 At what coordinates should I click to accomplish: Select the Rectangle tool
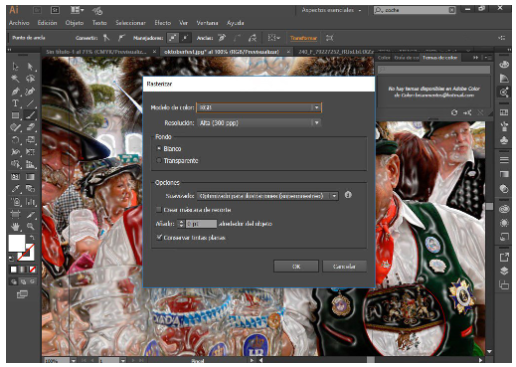(x=15, y=116)
